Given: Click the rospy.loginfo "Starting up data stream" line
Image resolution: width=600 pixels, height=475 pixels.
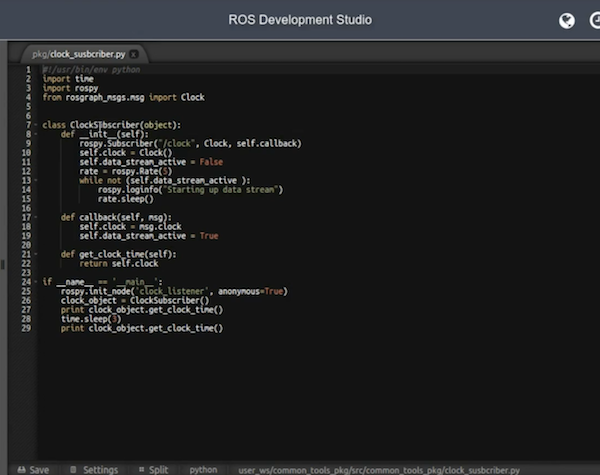Looking at the screenshot, I should 190,189.
